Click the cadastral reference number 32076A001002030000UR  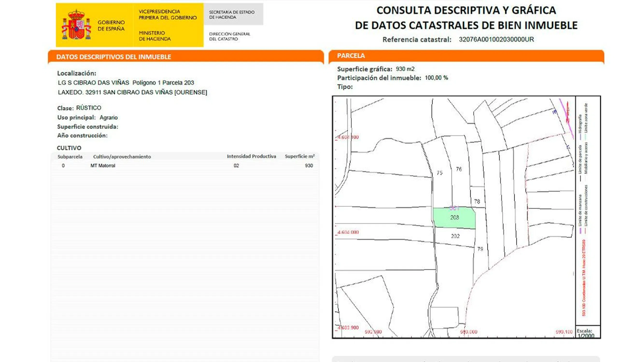tap(496, 40)
